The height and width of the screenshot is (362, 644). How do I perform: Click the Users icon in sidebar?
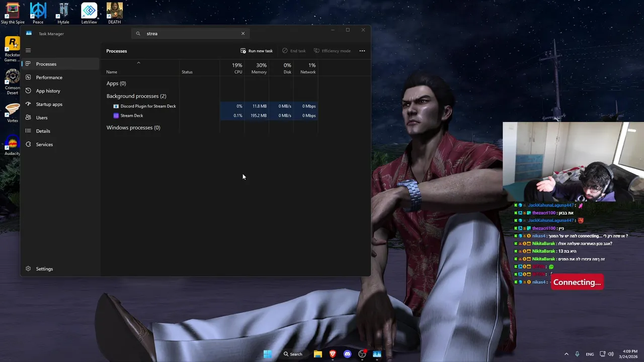coord(28,118)
